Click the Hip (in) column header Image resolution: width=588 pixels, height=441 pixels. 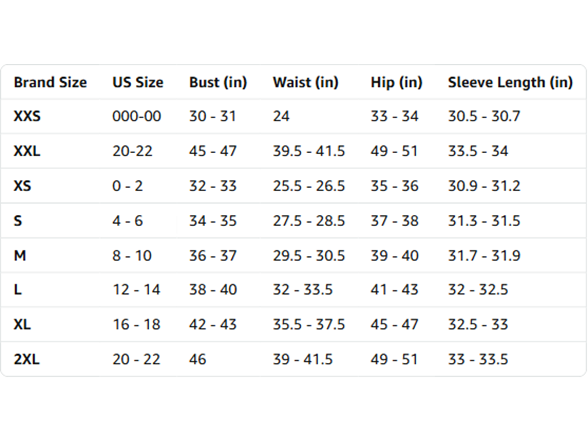point(396,82)
